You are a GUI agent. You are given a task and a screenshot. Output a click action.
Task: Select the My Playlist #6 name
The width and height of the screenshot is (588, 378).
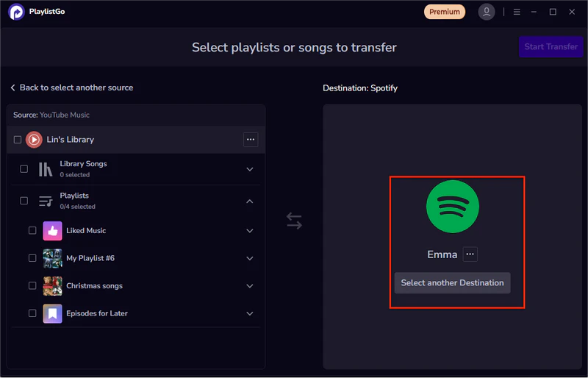point(90,258)
